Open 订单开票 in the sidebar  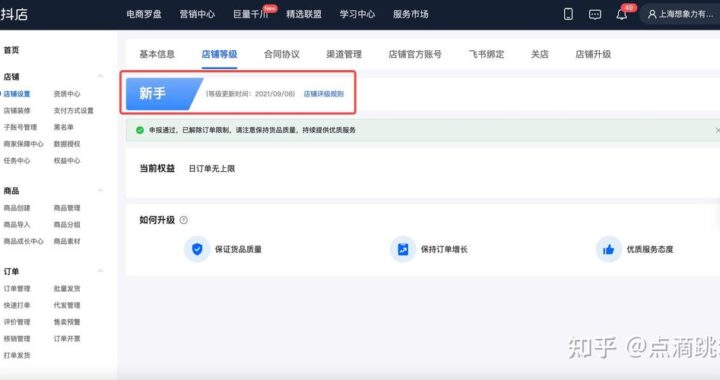67,339
